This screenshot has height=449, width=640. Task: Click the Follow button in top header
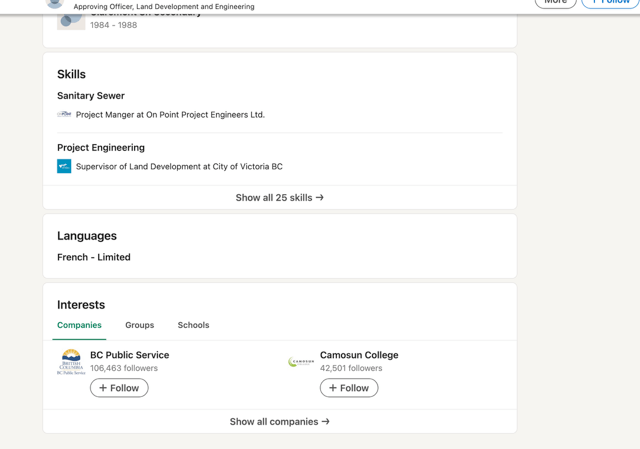click(610, 3)
